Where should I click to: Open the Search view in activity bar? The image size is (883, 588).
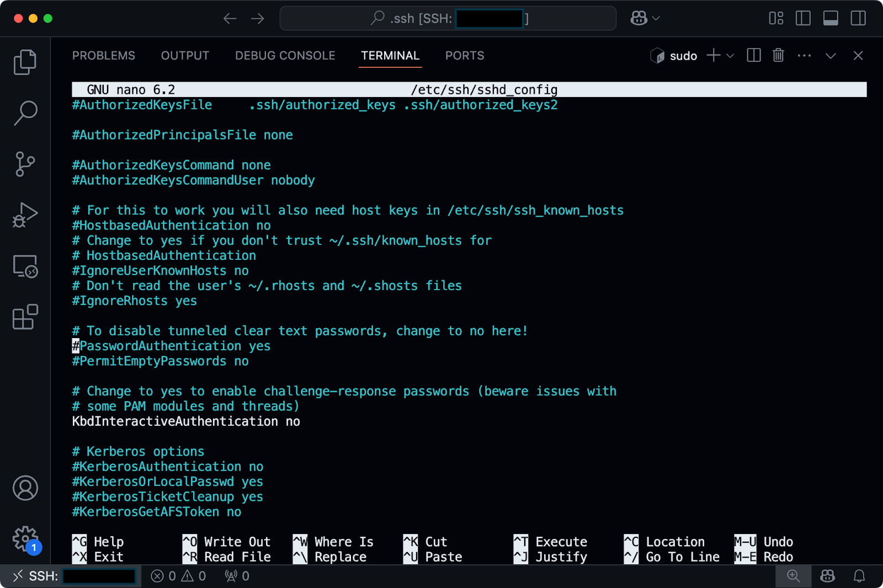click(x=25, y=113)
